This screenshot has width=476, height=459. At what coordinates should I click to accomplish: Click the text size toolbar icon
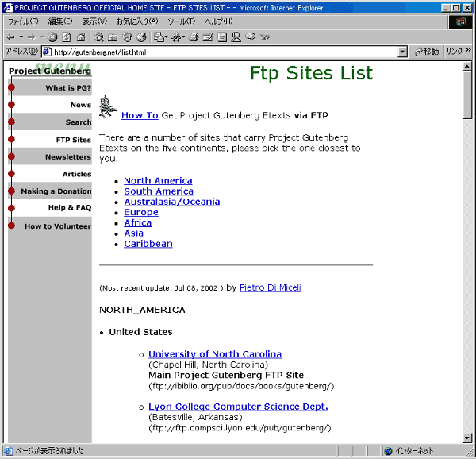[x=176, y=37]
